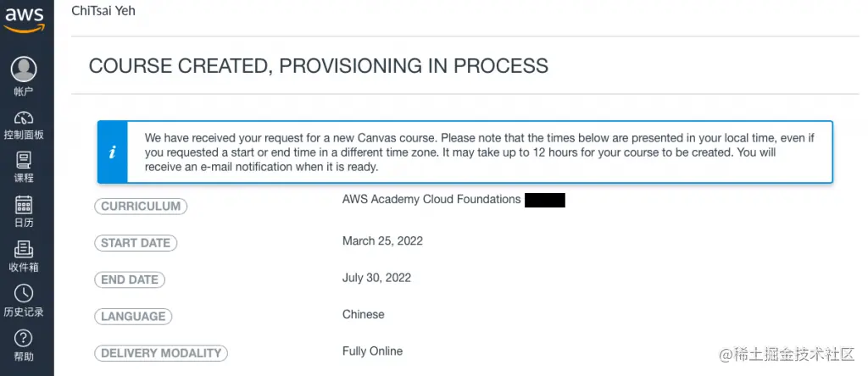Screen dimensions: 868x376
Task: Click the DELIVERY MODALITY label badge
Action: tap(161, 353)
